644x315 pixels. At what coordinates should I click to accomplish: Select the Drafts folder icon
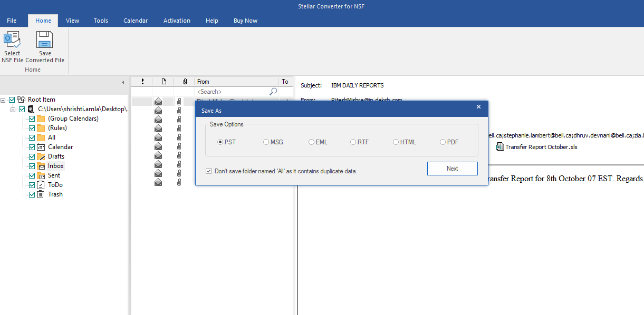coord(41,156)
